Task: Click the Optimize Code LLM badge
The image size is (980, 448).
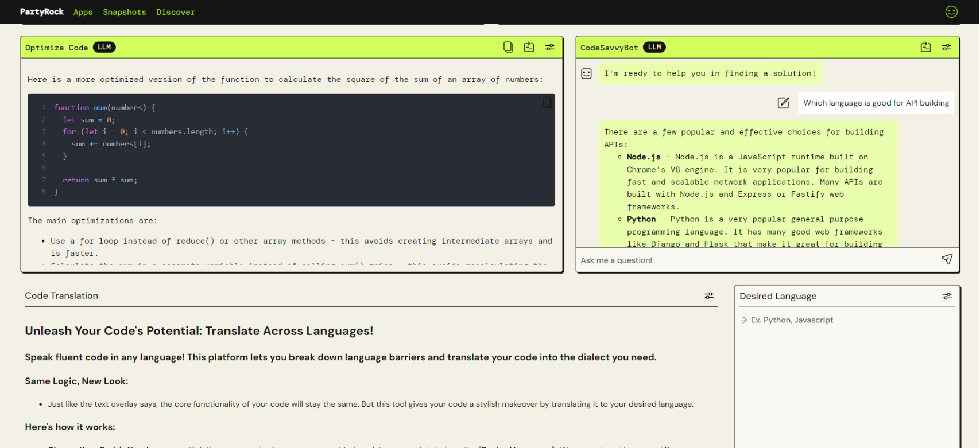Action: point(104,47)
